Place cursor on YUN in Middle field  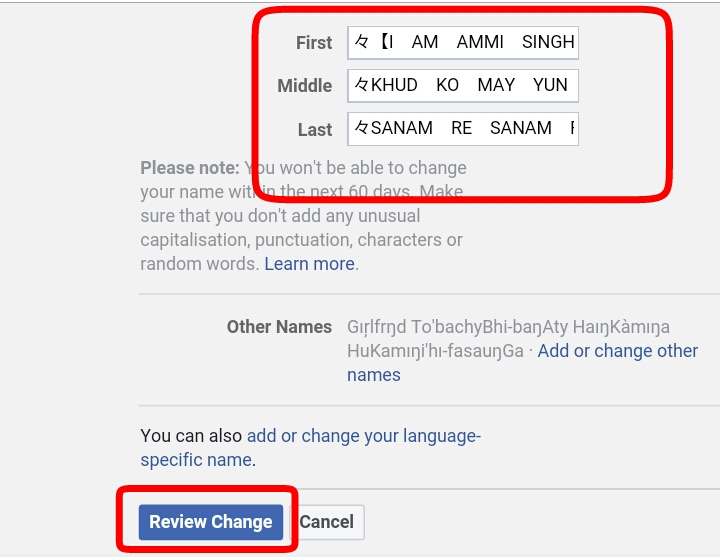pos(550,85)
